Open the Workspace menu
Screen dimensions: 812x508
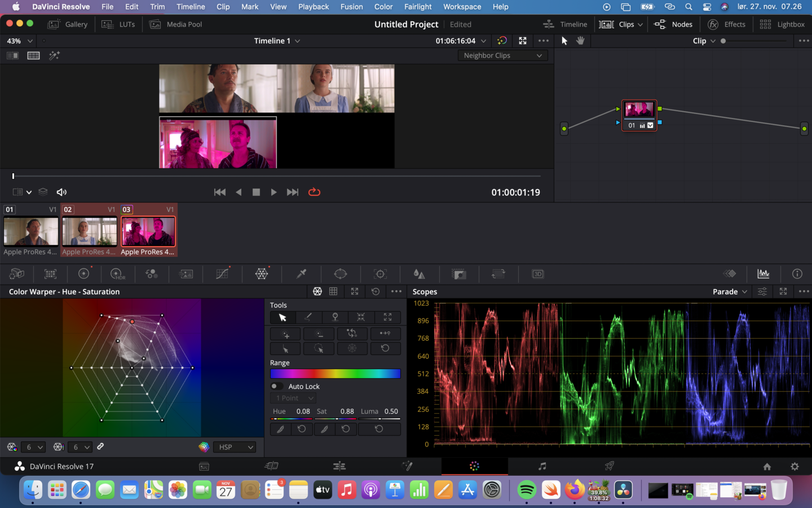tap(462, 7)
